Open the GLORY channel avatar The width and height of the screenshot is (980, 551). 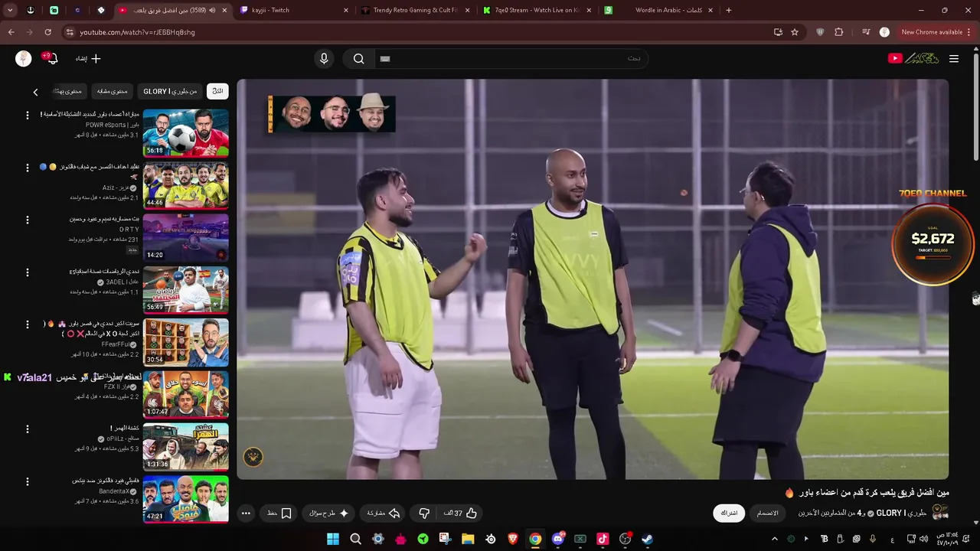coord(940,512)
